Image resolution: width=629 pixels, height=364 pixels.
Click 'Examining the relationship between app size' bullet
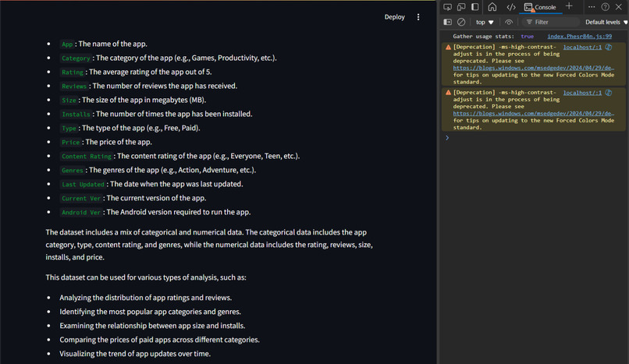152,326
